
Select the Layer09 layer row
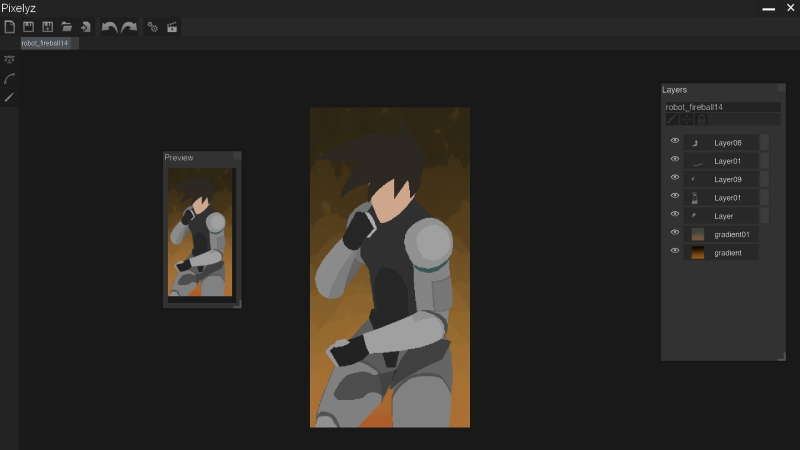[720, 179]
